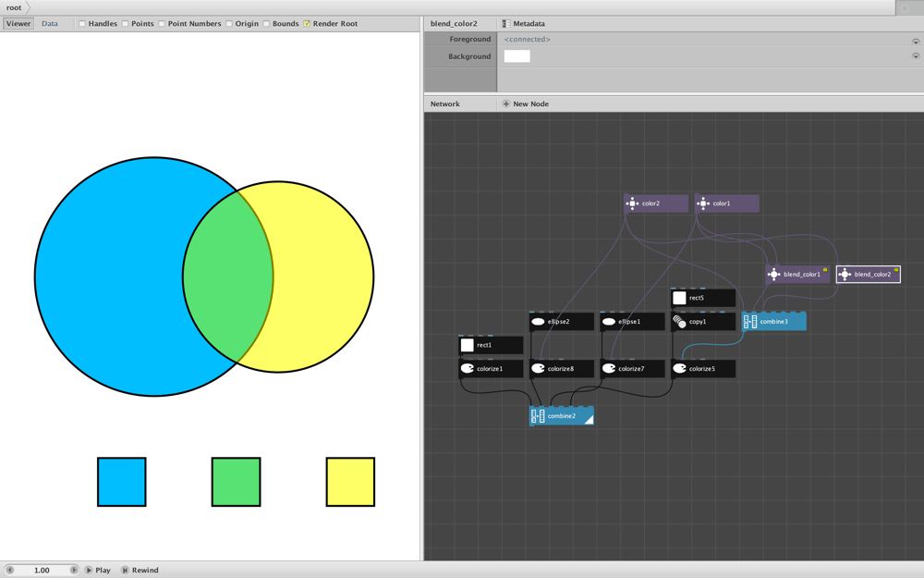The image size is (924, 578).
Task: Click the Foreground parameter label
Action: point(469,39)
